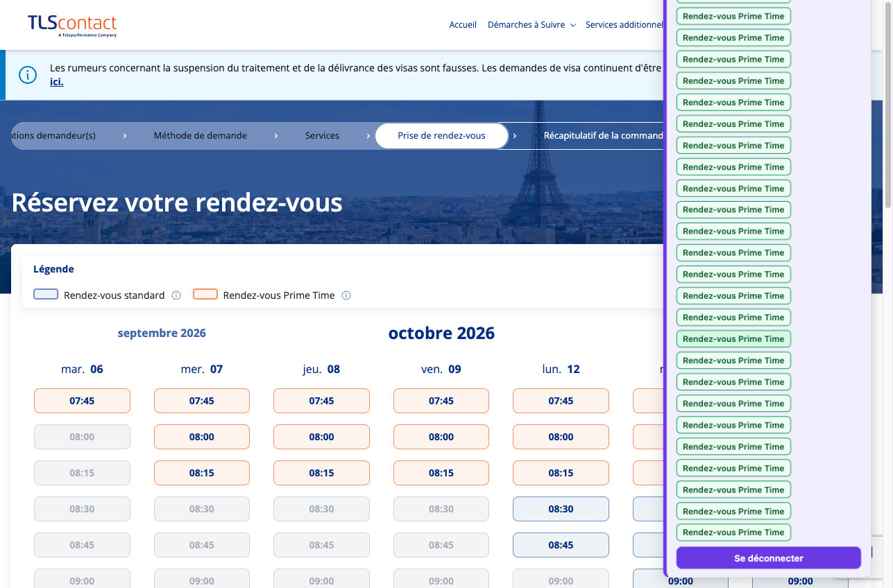
Task: Select the Prise de rendez-vous step
Action: point(441,136)
